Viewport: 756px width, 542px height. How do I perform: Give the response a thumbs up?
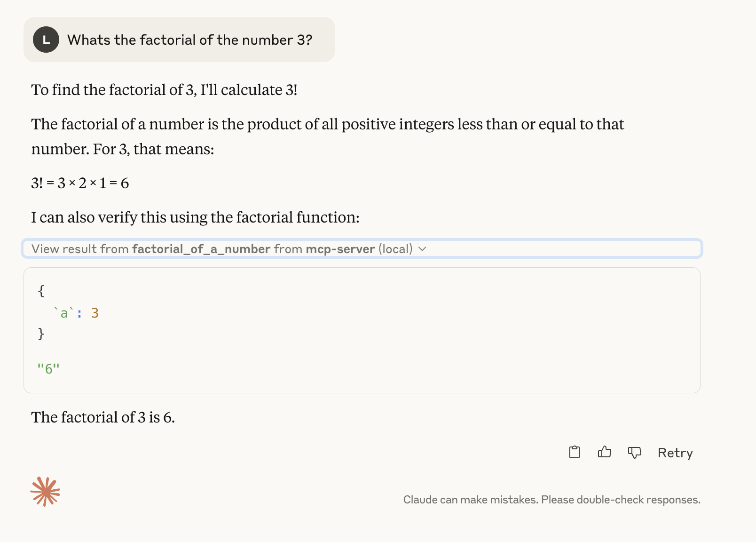[604, 452]
